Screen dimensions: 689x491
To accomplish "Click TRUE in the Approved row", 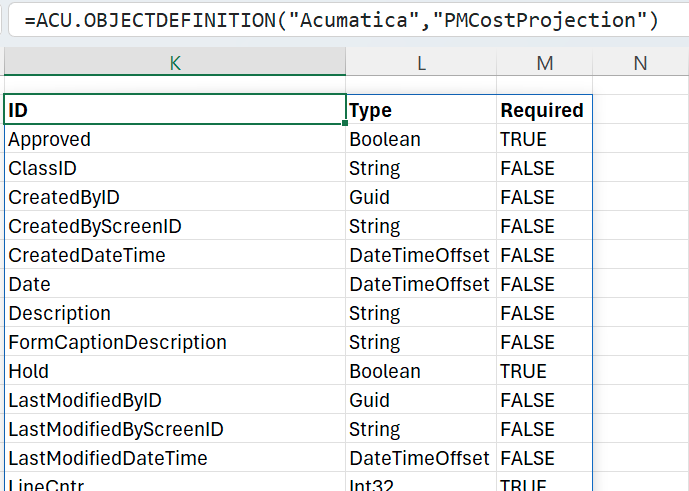I will click(x=544, y=139).
